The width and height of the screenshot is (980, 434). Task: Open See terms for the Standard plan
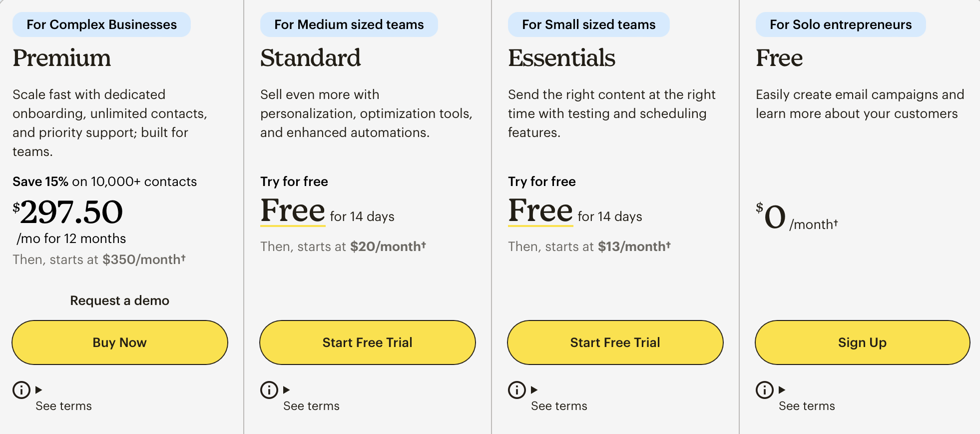pos(311,406)
